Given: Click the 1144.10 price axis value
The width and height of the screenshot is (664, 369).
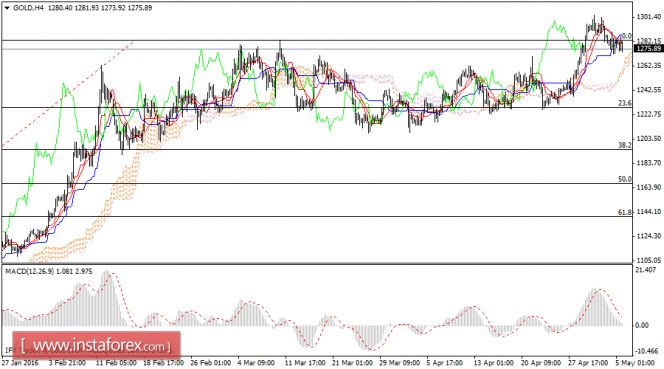Looking at the screenshot, I should [x=649, y=211].
